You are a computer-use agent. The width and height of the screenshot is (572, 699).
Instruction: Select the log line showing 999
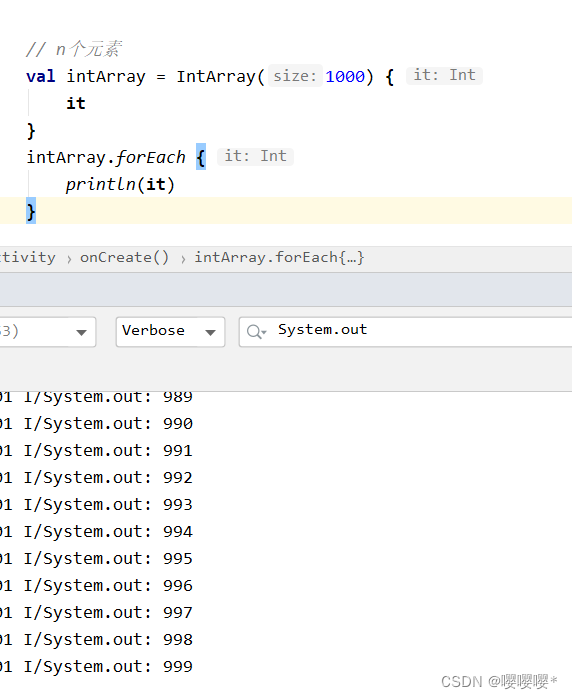pyautogui.click(x=96, y=666)
